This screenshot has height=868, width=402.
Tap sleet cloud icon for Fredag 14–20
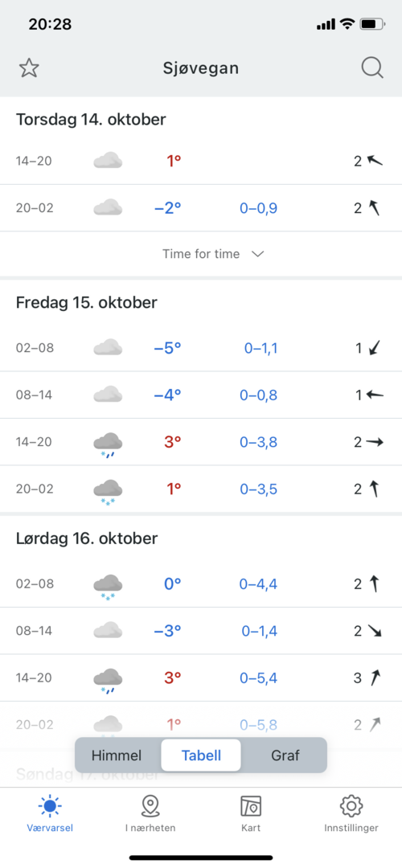[108, 444]
